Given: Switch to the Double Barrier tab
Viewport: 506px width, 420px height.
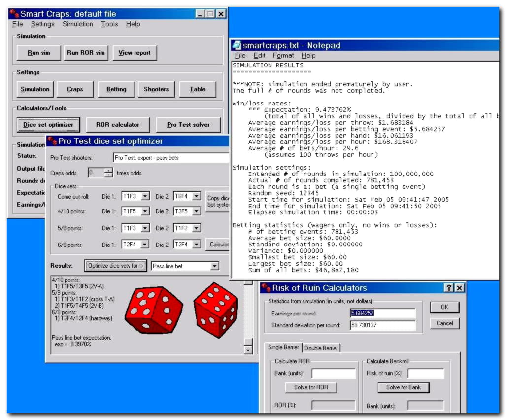Looking at the screenshot, I should coord(321,348).
